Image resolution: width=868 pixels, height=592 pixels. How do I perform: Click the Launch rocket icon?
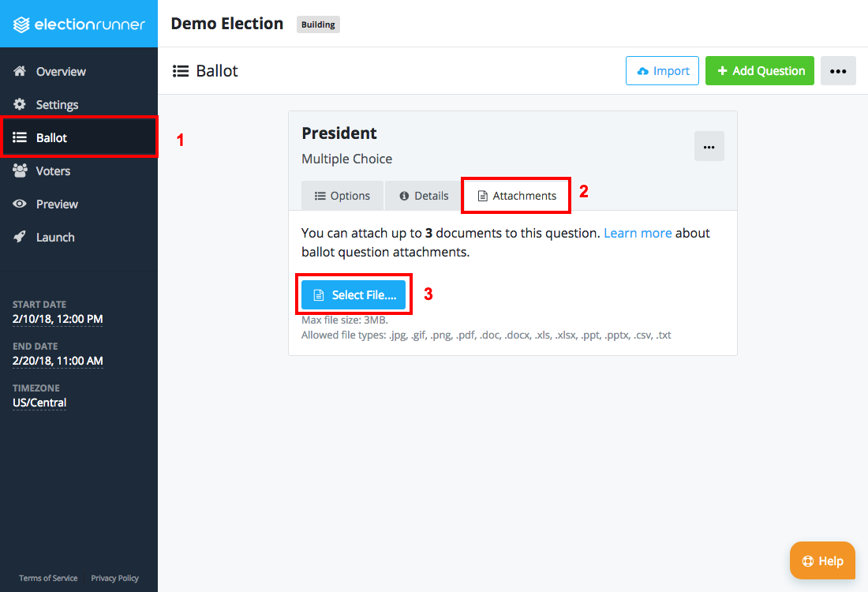[x=20, y=237]
